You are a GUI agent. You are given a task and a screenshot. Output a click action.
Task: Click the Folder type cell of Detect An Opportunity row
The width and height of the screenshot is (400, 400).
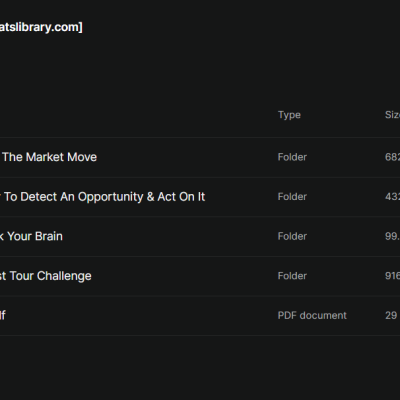[x=292, y=197]
